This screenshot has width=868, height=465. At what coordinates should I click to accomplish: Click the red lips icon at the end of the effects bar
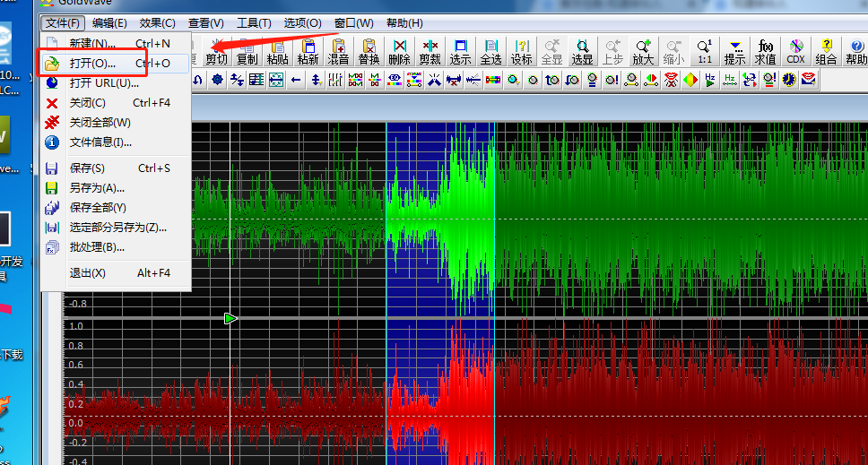click(x=809, y=81)
